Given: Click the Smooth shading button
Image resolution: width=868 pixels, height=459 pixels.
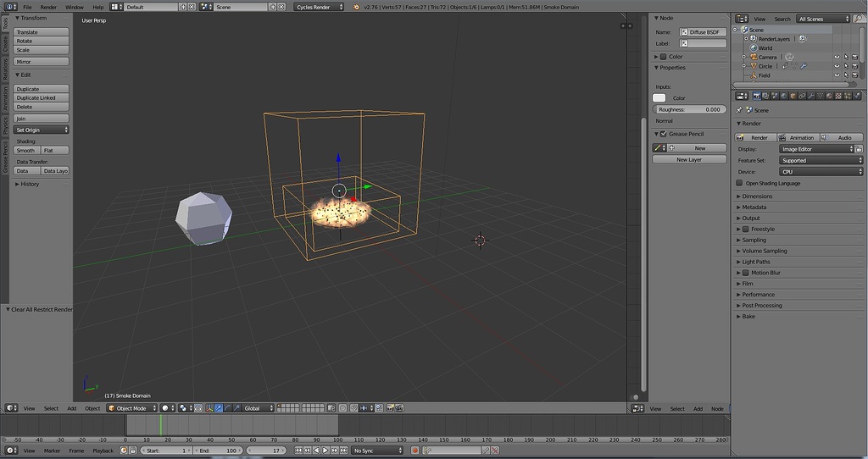Looking at the screenshot, I should tap(26, 151).
